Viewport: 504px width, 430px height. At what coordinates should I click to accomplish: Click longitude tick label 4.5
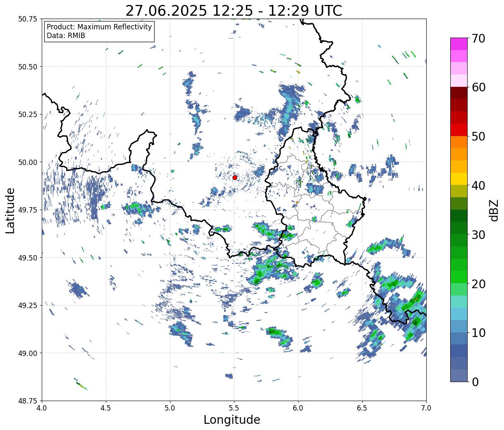pos(106,408)
